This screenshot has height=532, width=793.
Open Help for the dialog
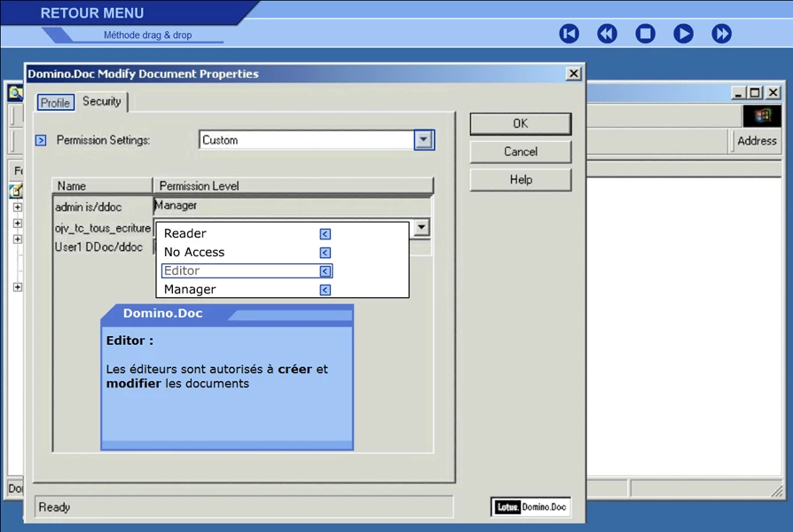point(521,179)
